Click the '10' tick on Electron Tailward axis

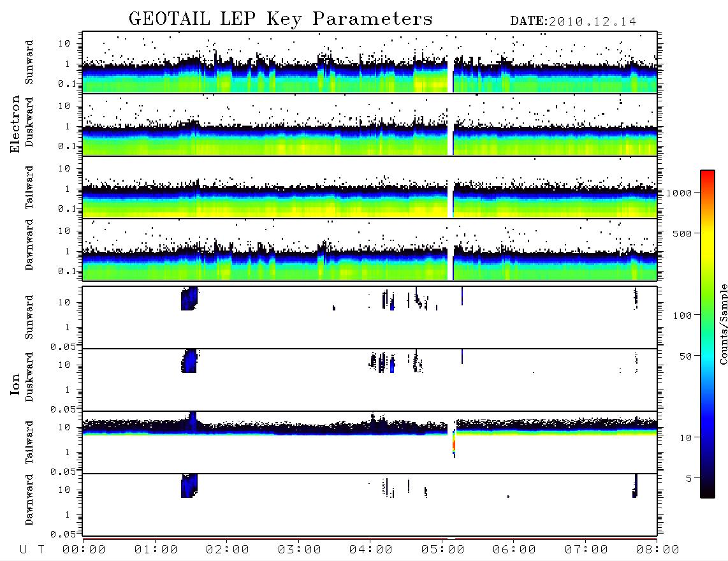64,168
